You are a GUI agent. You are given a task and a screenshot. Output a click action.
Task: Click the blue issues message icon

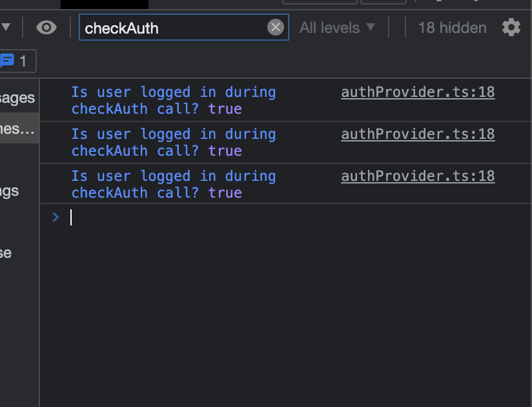coord(7,61)
